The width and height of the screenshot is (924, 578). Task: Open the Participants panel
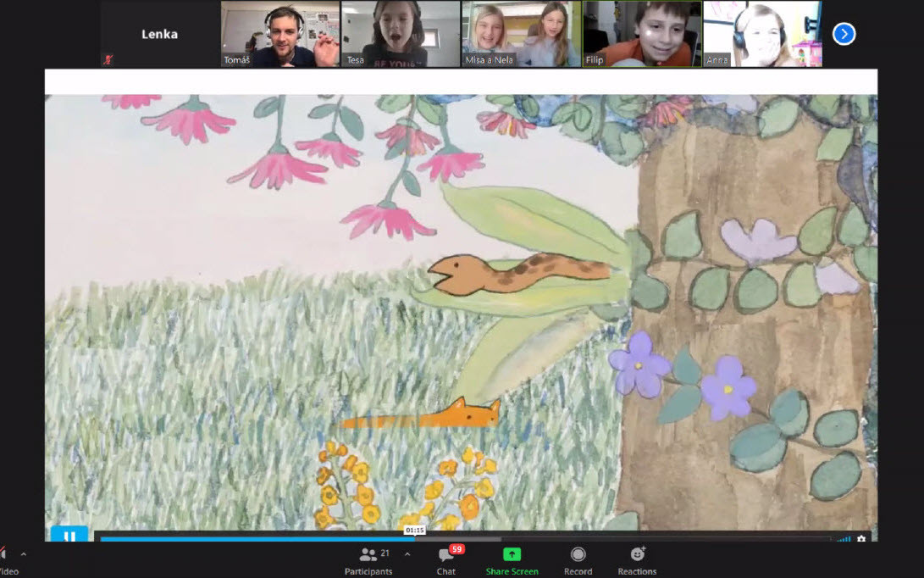pos(368,560)
